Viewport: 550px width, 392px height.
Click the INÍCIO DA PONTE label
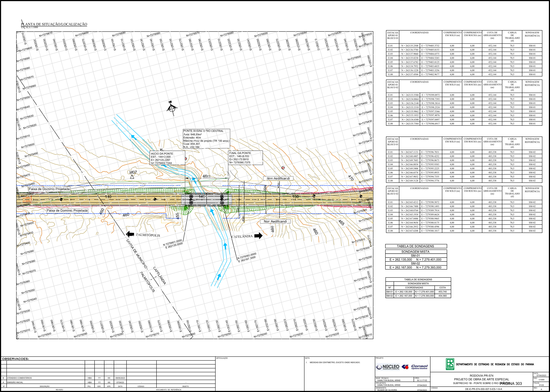pos(162,154)
